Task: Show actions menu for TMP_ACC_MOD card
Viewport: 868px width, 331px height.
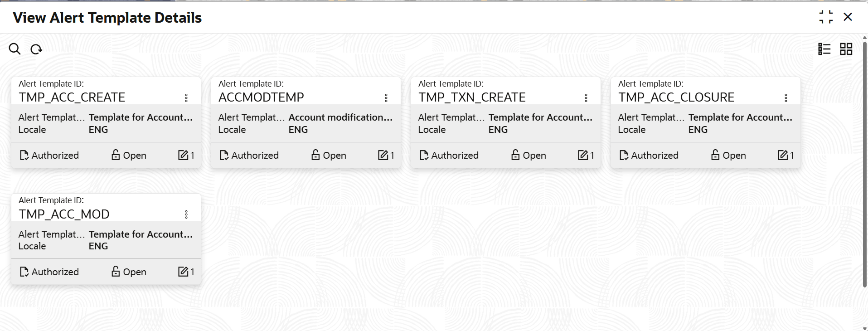Action: (x=186, y=214)
